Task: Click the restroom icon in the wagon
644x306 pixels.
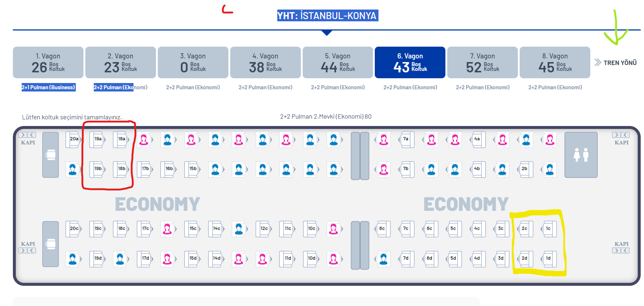Action: (x=581, y=155)
